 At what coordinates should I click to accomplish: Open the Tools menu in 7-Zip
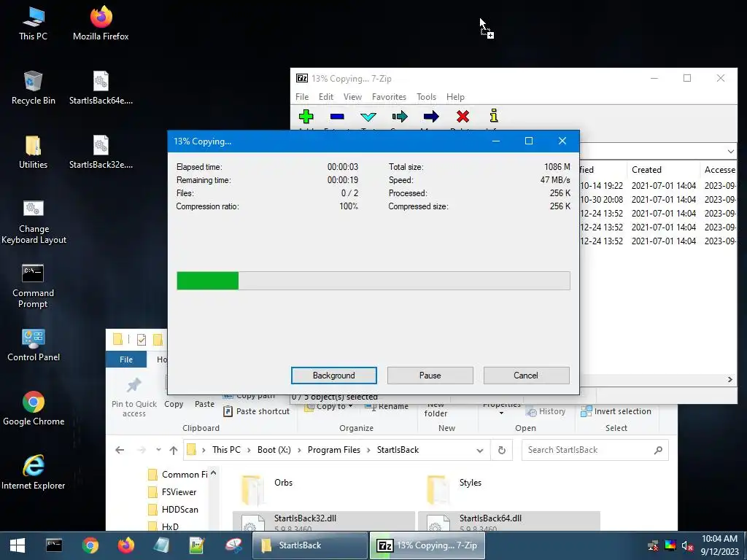click(x=426, y=97)
